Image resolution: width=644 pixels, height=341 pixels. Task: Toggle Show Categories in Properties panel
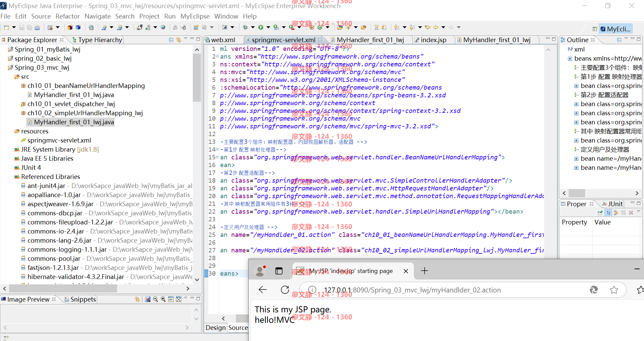(x=608, y=213)
